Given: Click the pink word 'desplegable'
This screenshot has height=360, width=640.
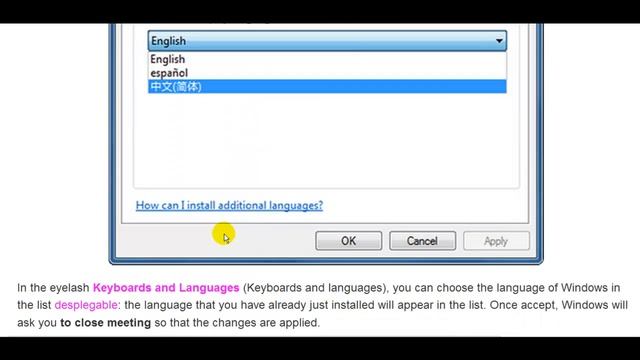Looking at the screenshot, I should 86,305.
